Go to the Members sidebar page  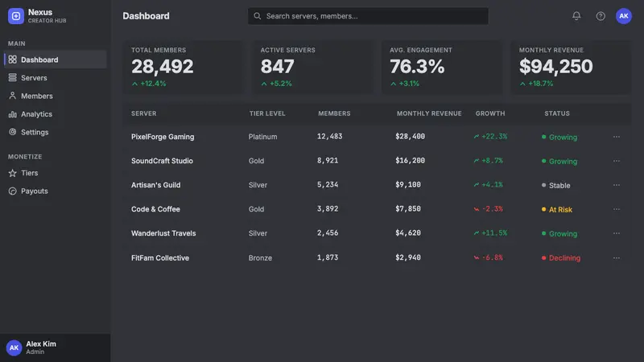tap(56, 96)
